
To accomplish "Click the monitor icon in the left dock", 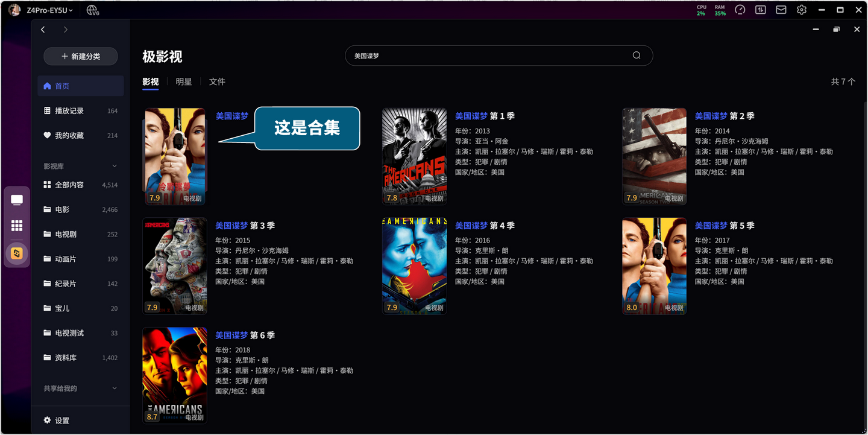I will pyautogui.click(x=17, y=200).
